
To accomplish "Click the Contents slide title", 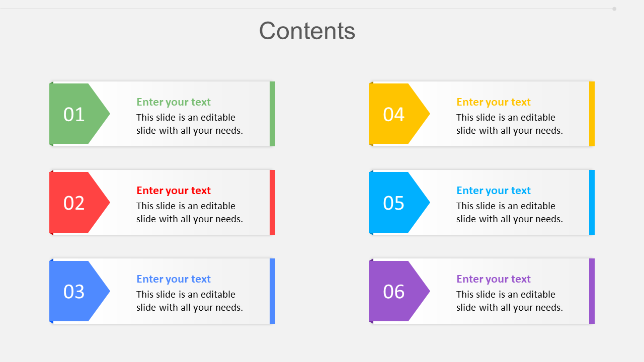I will (x=307, y=31).
